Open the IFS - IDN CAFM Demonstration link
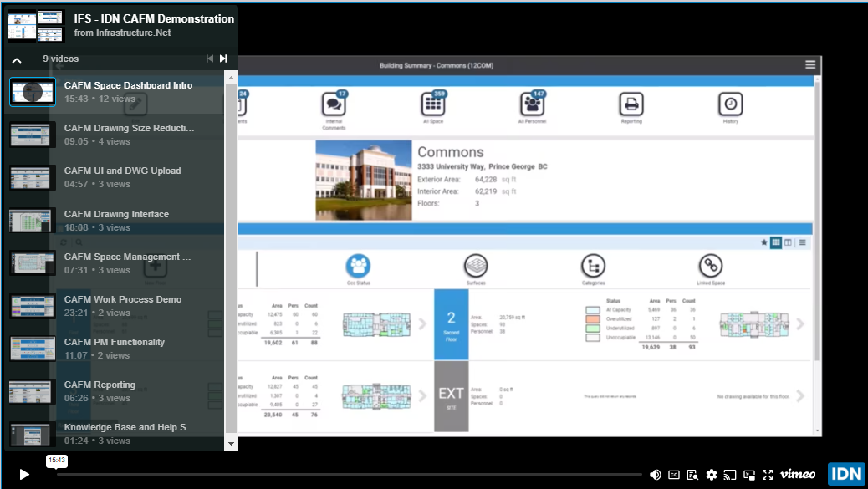This screenshot has height=489, width=868. pyautogui.click(x=154, y=18)
